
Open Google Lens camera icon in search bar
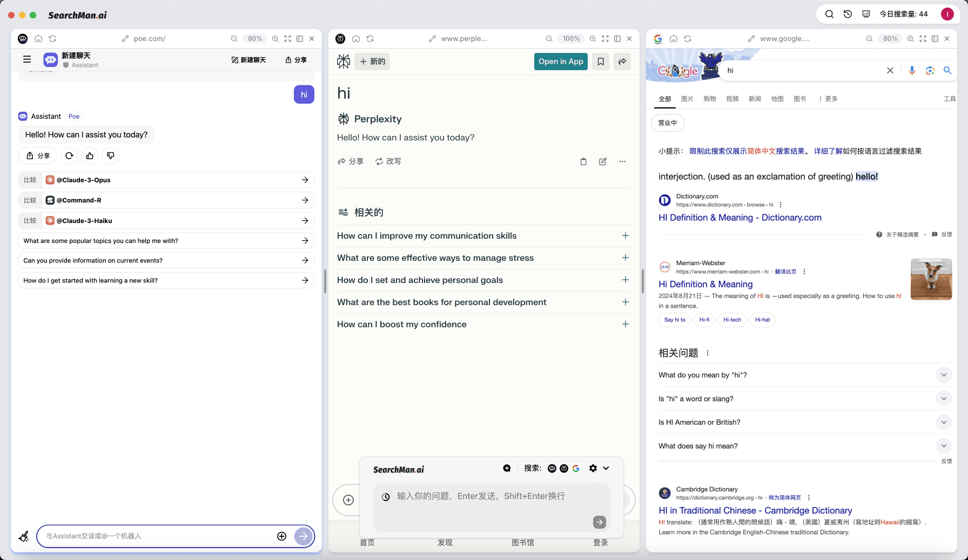[x=930, y=70]
